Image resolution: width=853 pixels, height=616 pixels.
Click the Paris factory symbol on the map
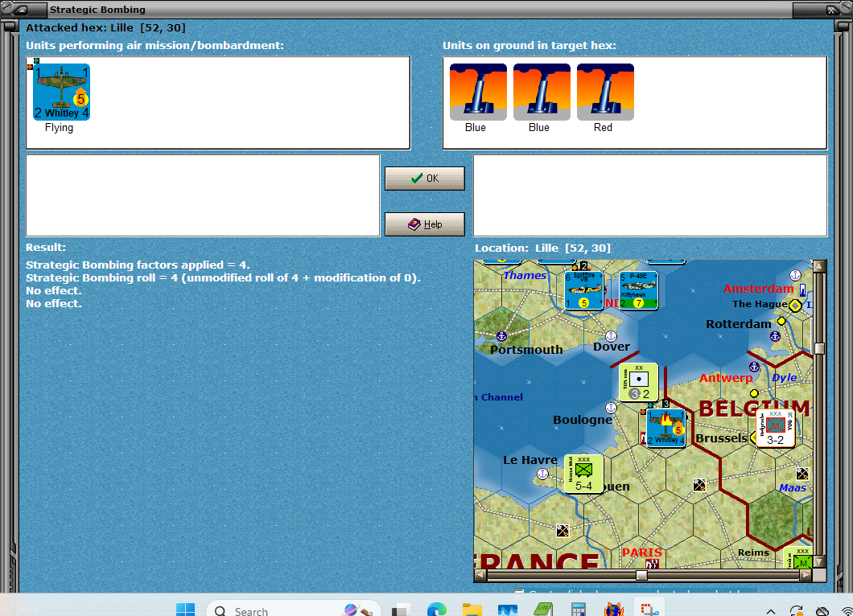click(652, 565)
